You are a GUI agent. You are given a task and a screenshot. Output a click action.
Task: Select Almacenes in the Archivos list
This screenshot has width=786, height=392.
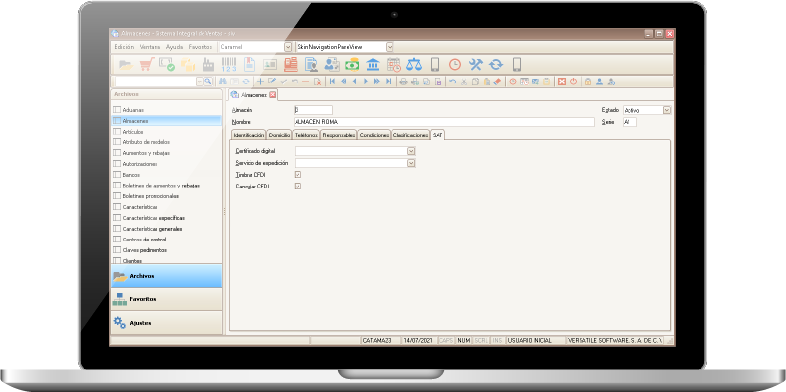[166, 121]
